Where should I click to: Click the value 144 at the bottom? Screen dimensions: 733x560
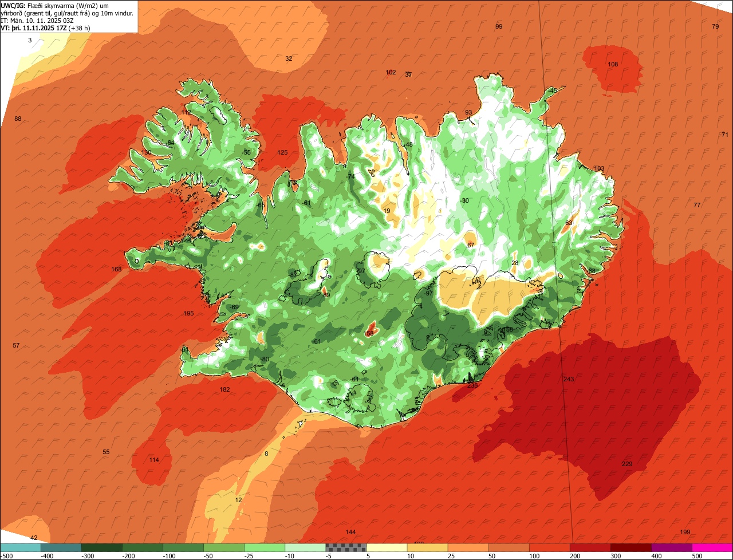pos(350,532)
